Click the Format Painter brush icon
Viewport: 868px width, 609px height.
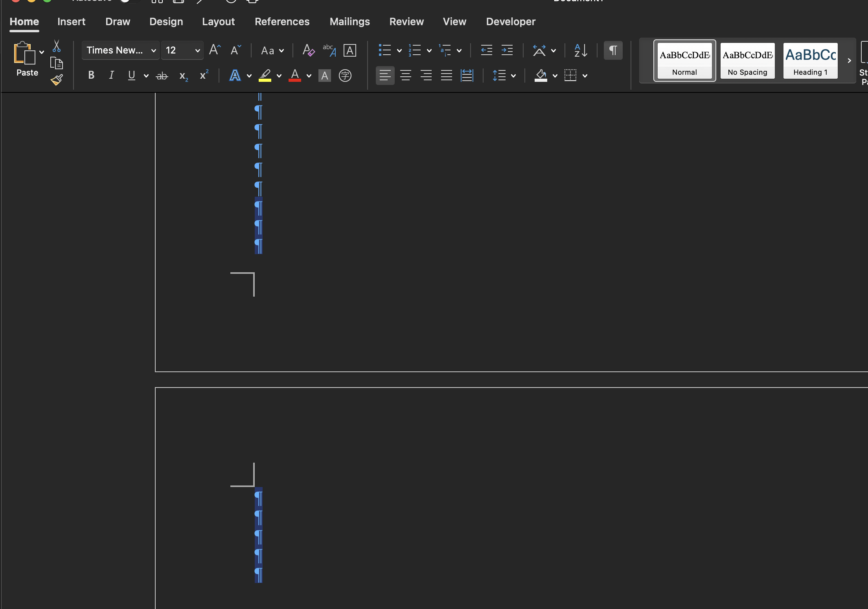tap(57, 80)
